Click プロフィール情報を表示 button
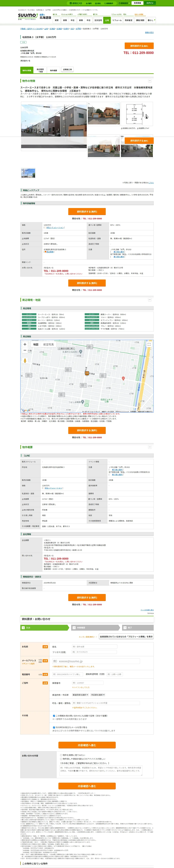Image resolution: width=174 pixels, height=868 pixels. (x=126, y=637)
